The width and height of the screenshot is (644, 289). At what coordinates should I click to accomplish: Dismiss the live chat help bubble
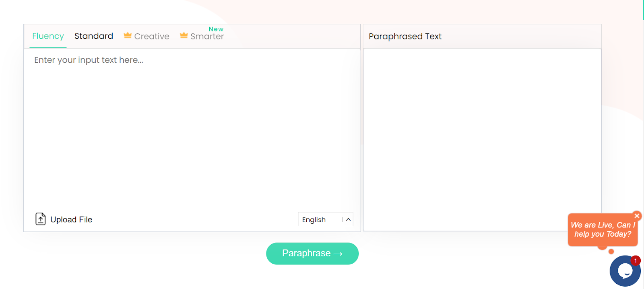(x=637, y=216)
